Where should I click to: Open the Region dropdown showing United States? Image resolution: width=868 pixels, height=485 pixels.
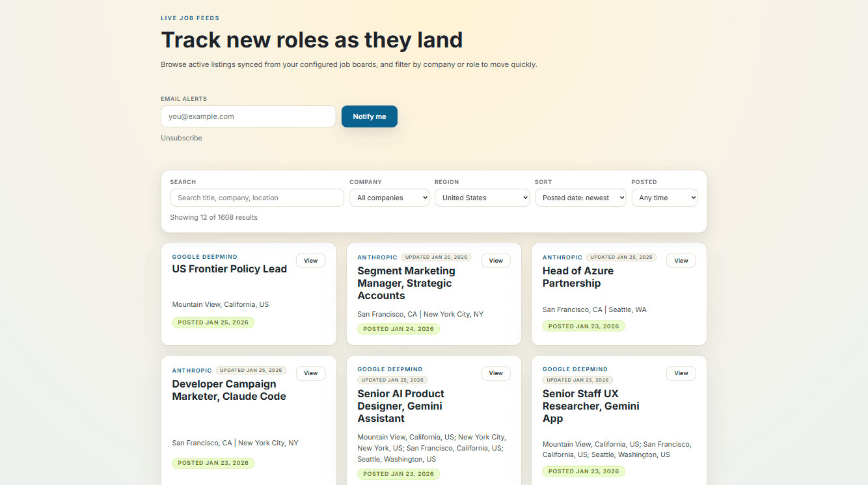(481, 197)
